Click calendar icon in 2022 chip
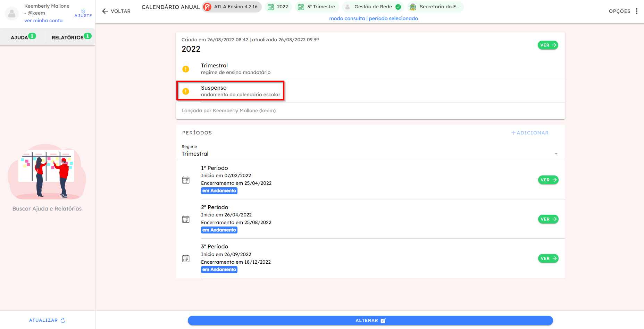This screenshot has width=644, height=329. (x=271, y=7)
